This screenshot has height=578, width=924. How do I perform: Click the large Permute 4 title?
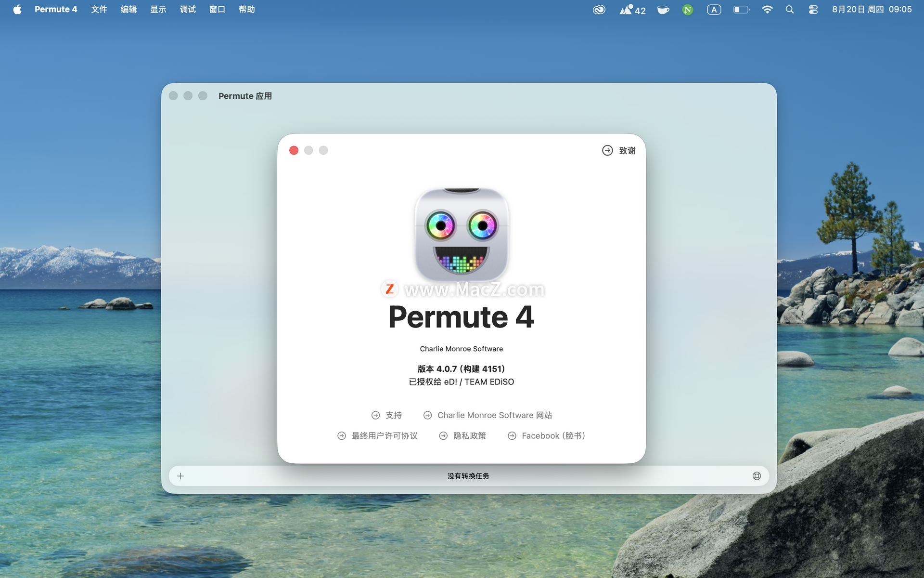462,317
